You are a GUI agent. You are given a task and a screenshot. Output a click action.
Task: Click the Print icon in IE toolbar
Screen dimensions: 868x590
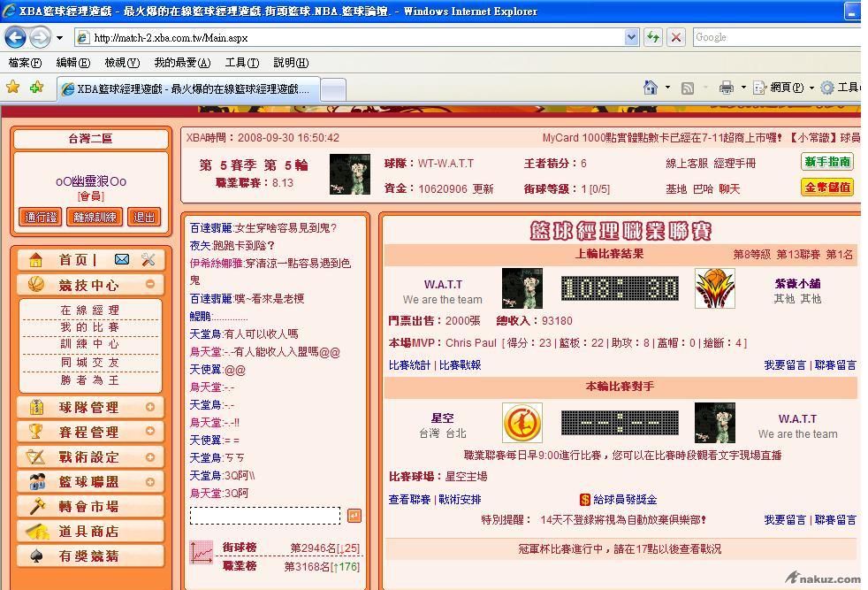point(727,88)
